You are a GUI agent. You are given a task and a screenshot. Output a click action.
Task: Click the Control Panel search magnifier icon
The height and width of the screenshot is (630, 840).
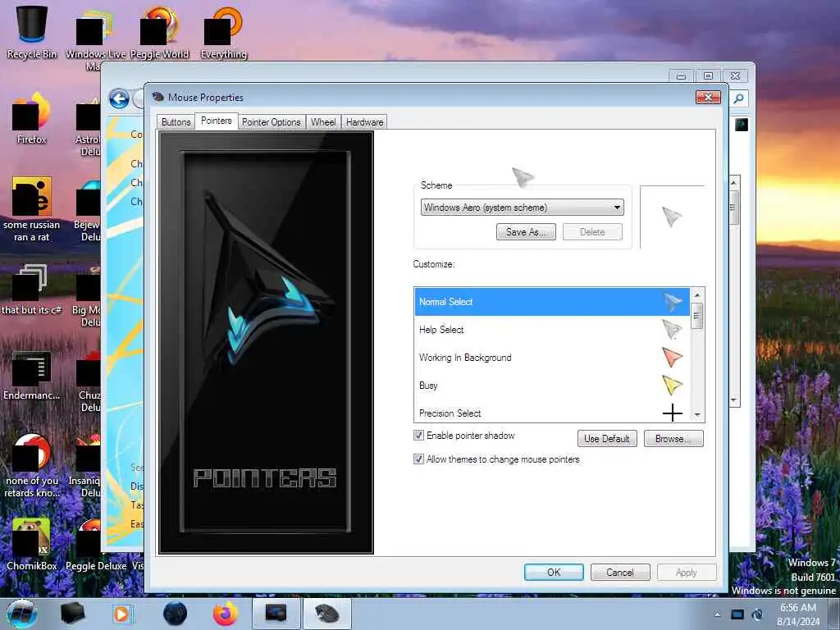tap(739, 98)
